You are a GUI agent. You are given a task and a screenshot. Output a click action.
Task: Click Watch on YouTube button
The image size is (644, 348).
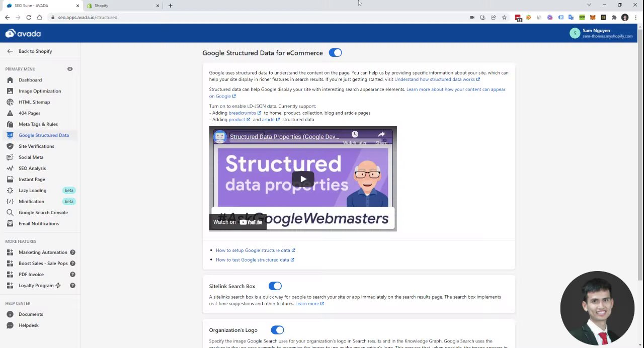pyautogui.click(x=238, y=222)
